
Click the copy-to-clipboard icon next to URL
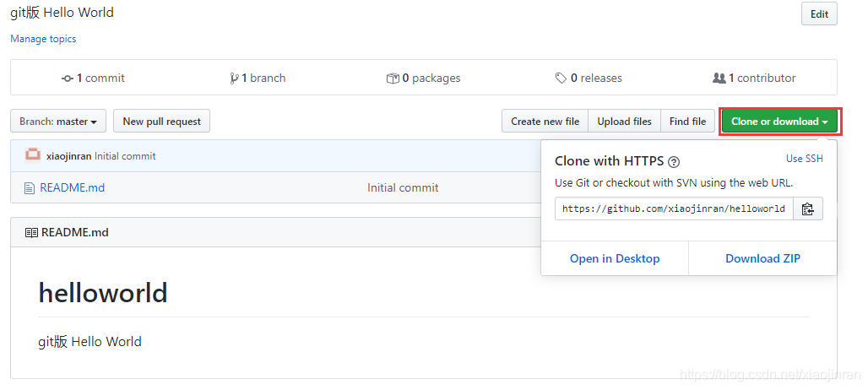[x=808, y=209]
